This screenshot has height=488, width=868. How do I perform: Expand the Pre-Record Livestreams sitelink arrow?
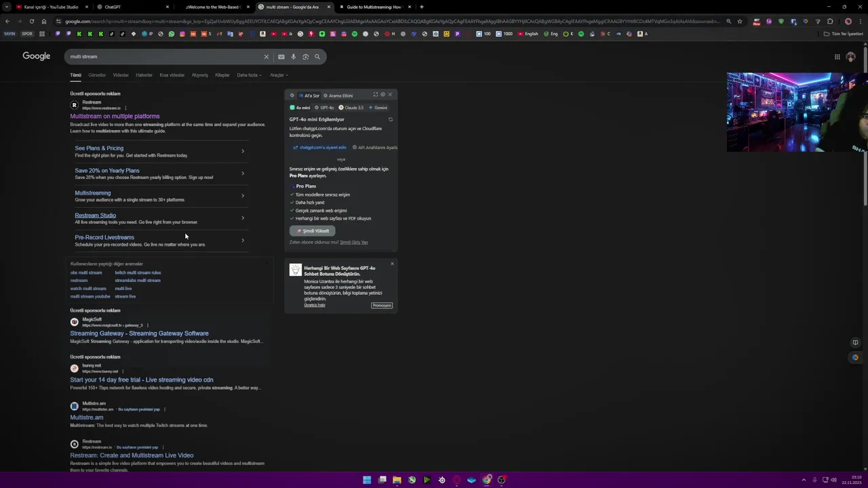[243, 241]
